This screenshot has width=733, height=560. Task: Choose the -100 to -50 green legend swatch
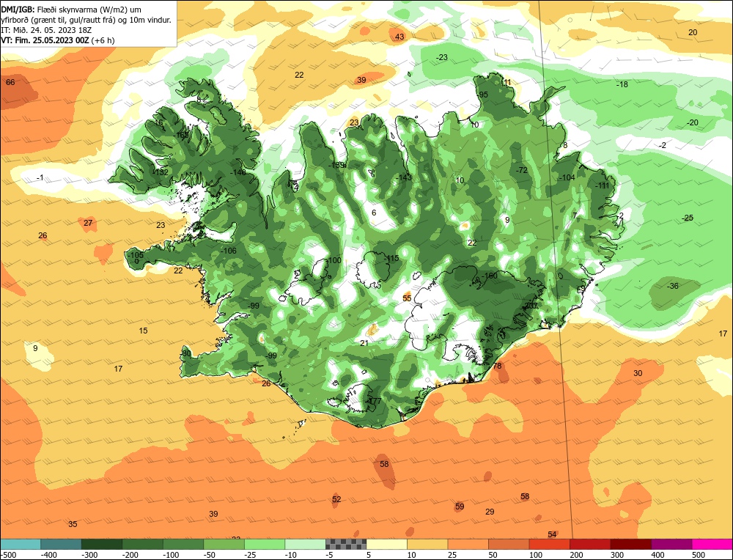pyautogui.click(x=183, y=544)
